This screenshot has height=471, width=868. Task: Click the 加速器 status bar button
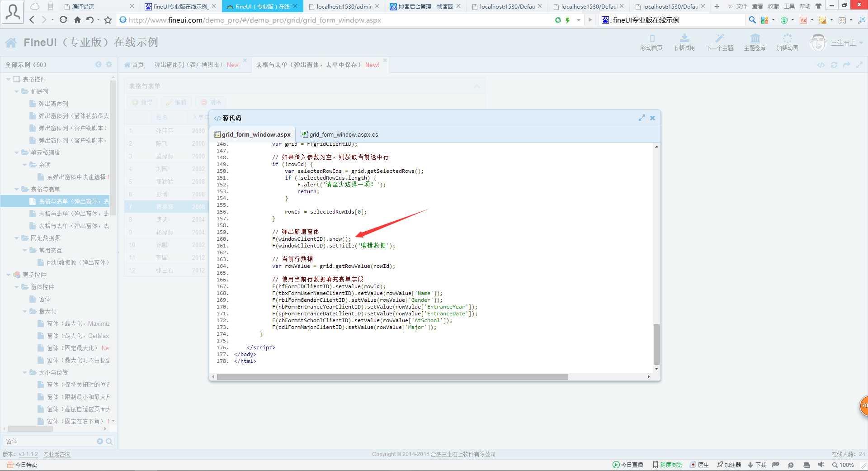[x=729, y=465]
